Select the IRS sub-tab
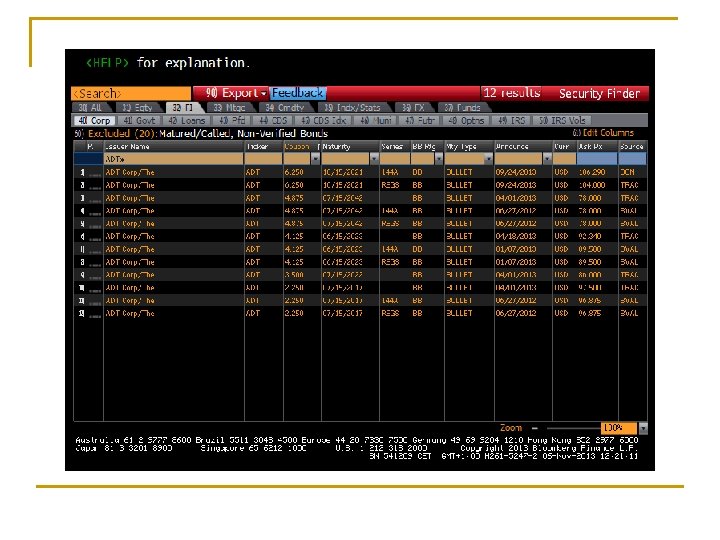Viewport: 720px width, 540px height. (512, 120)
